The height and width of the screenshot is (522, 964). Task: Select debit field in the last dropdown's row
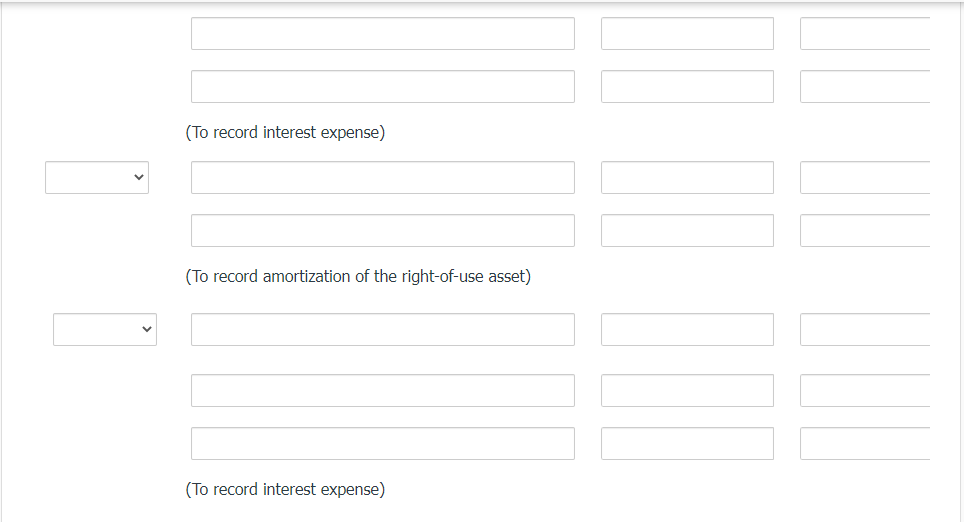(x=687, y=330)
